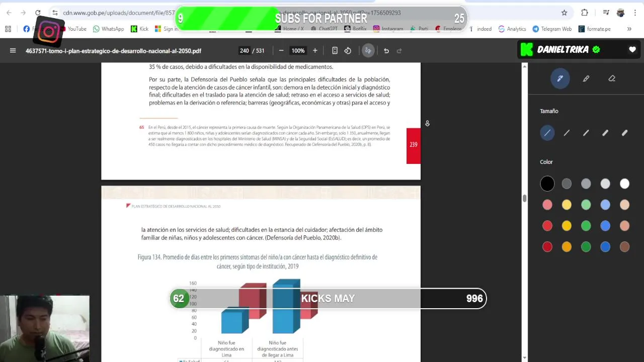644x362 pixels.
Task: Rotate the document counterclockwise
Action: (x=348, y=51)
